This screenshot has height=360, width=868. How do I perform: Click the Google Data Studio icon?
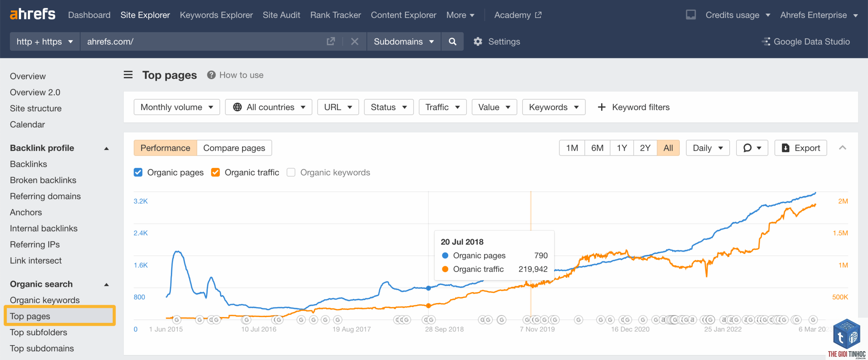766,41
